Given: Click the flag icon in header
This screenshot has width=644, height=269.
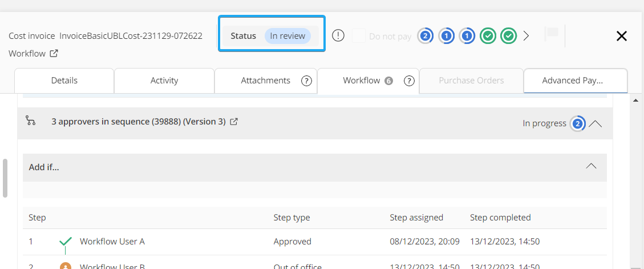Looking at the screenshot, I should pos(550,34).
